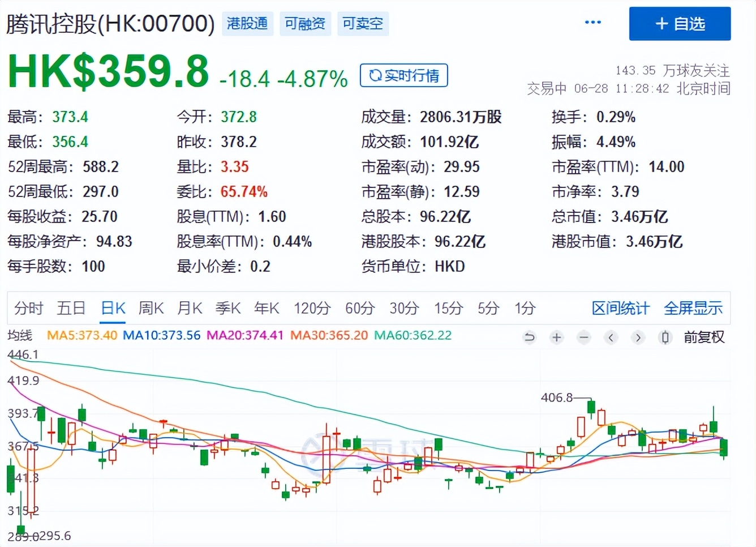This screenshot has height=547, width=756.
Task: Select the 年K chart tab
Action: click(x=267, y=308)
